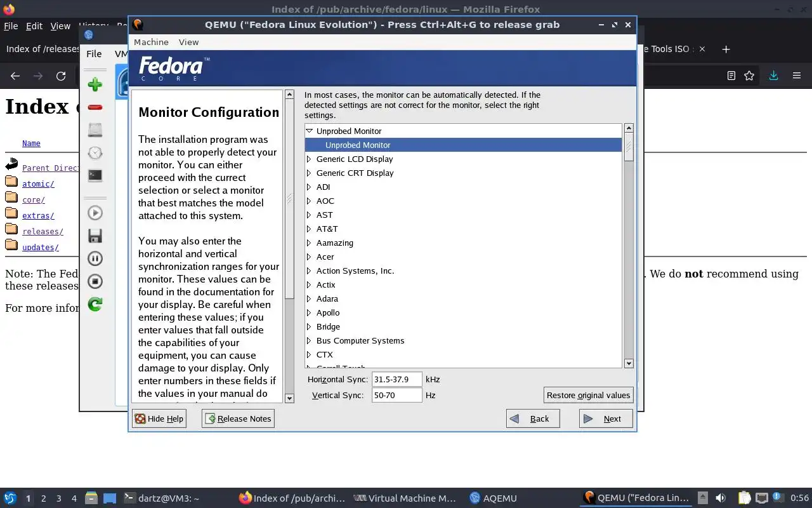
Task: Expand the Generic CRT Display group
Action: 309,173
